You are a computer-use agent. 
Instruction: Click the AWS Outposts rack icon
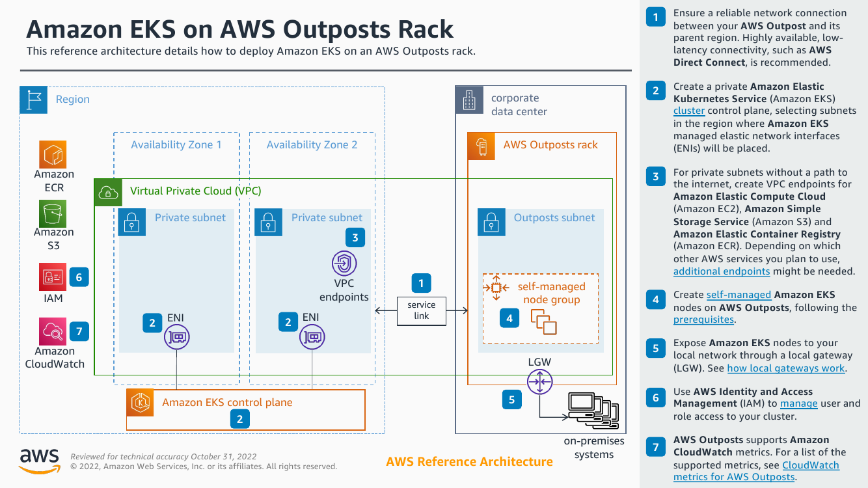[481, 146]
